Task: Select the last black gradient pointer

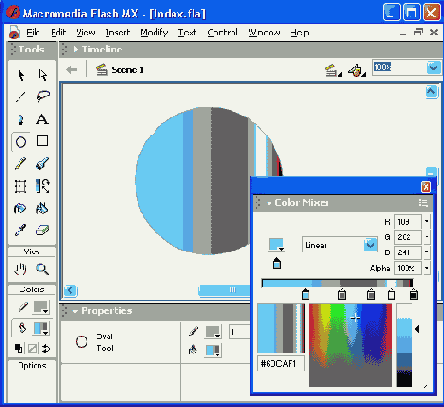Action: (414, 295)
